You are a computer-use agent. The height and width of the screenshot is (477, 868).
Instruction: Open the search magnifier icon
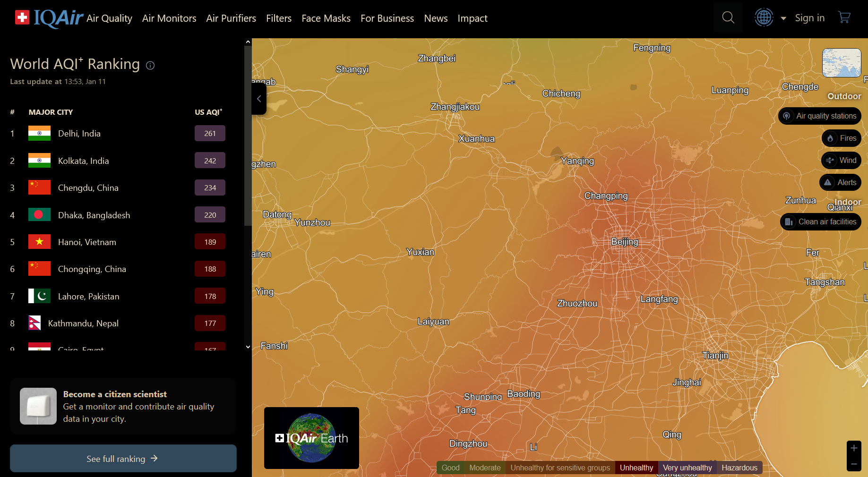pyautogui.click(x=728, y=18)
